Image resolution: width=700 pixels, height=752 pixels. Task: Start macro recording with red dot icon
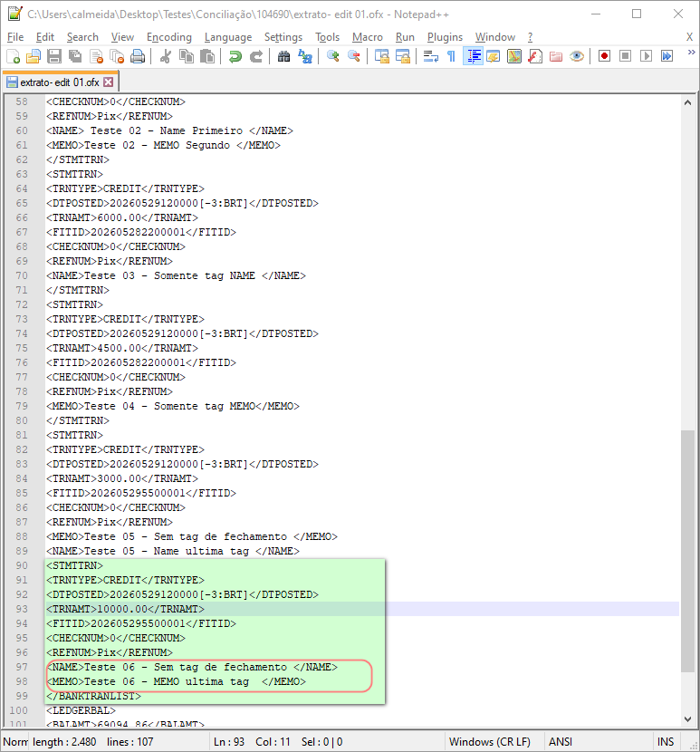point(604,56)
